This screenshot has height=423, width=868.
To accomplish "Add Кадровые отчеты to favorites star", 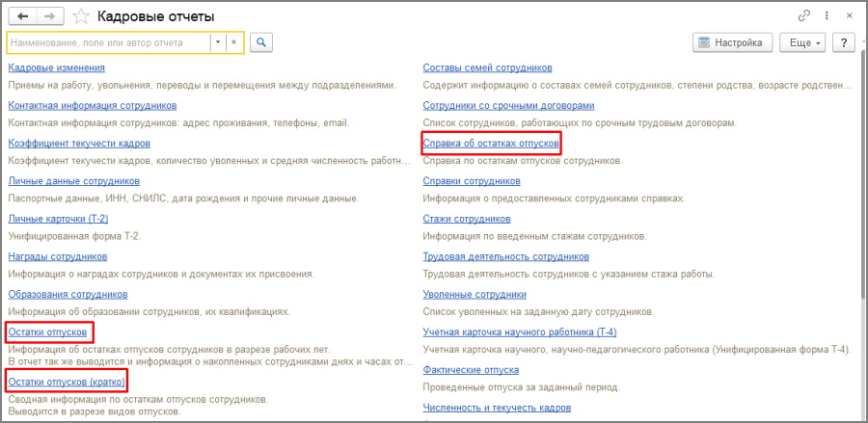I will pos(81,16).
